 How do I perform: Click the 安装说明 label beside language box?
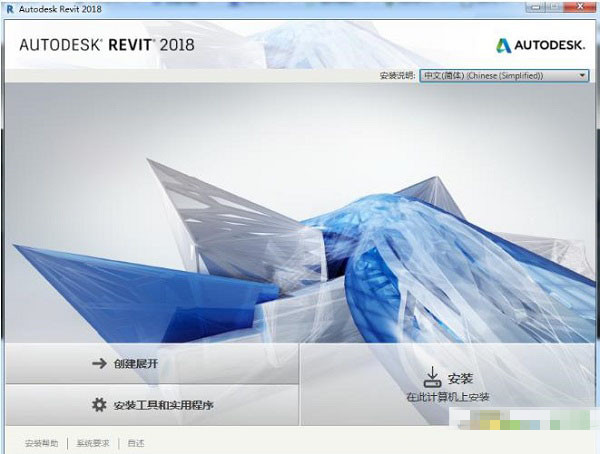397,75
